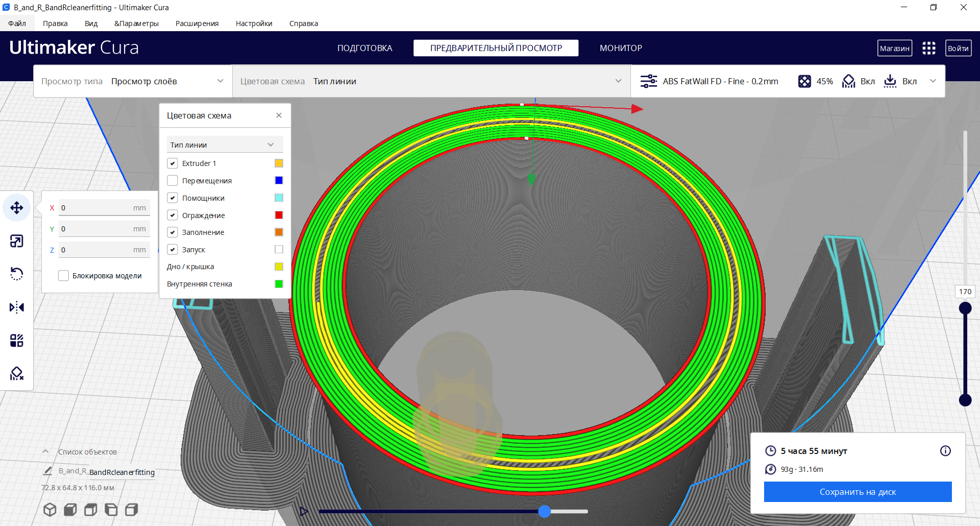Open the Файл menu
The image size is (980, 526).
[x=17, y=23]
